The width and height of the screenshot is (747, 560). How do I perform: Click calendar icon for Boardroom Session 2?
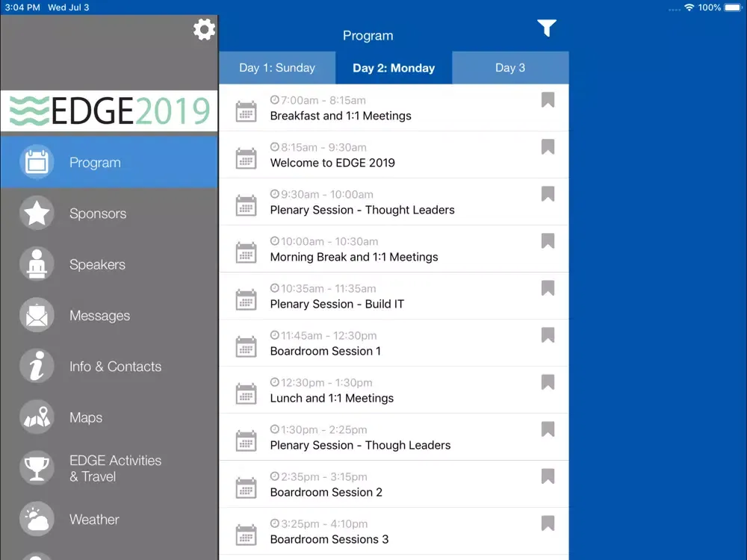pos(247,488)
